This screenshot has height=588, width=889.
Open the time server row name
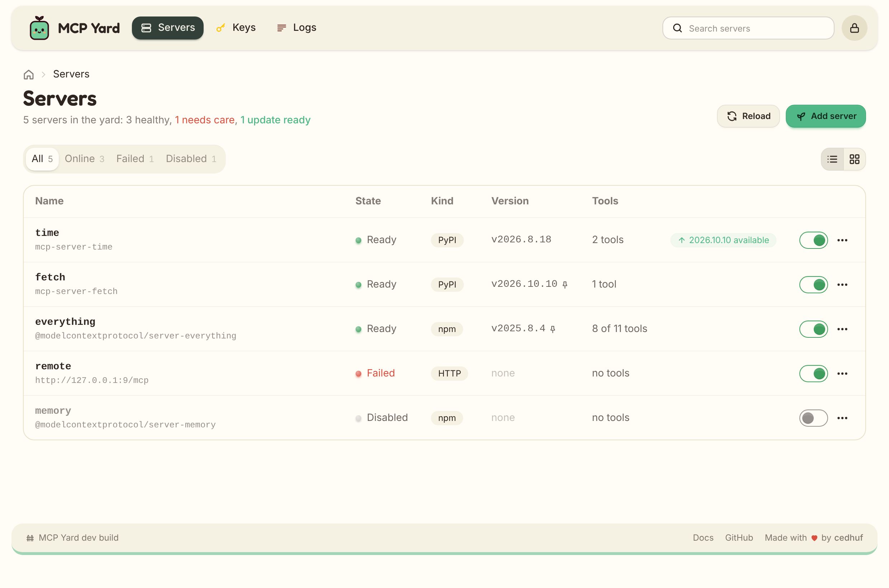pos(47,233)
